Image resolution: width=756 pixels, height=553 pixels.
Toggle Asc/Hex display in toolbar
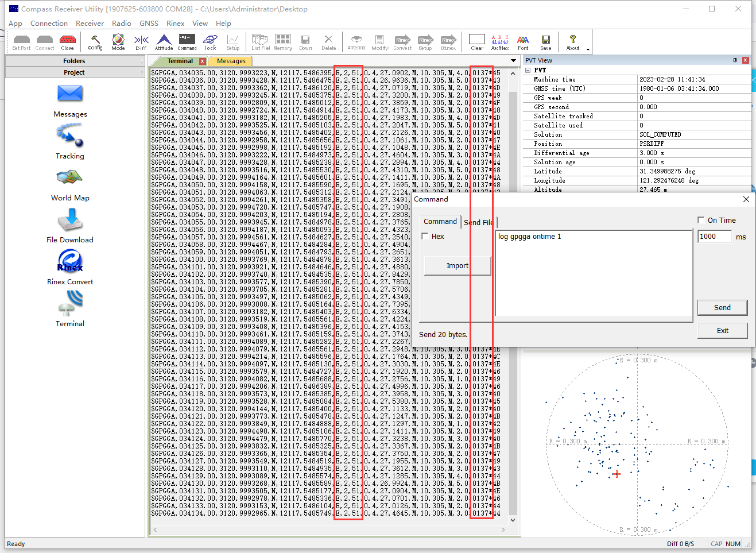point(500,42)
